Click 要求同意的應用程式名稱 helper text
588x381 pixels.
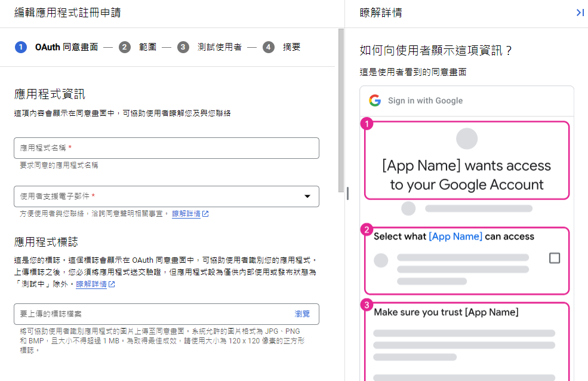click(59, 165)
